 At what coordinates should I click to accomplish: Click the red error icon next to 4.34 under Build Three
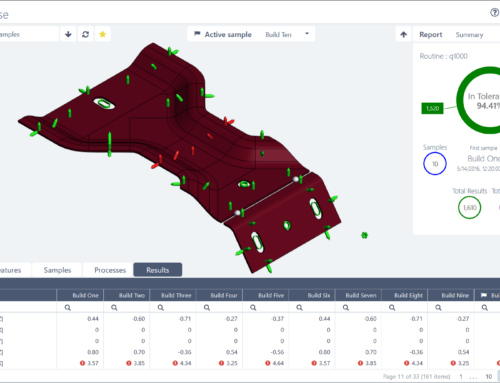coord(175,363)
